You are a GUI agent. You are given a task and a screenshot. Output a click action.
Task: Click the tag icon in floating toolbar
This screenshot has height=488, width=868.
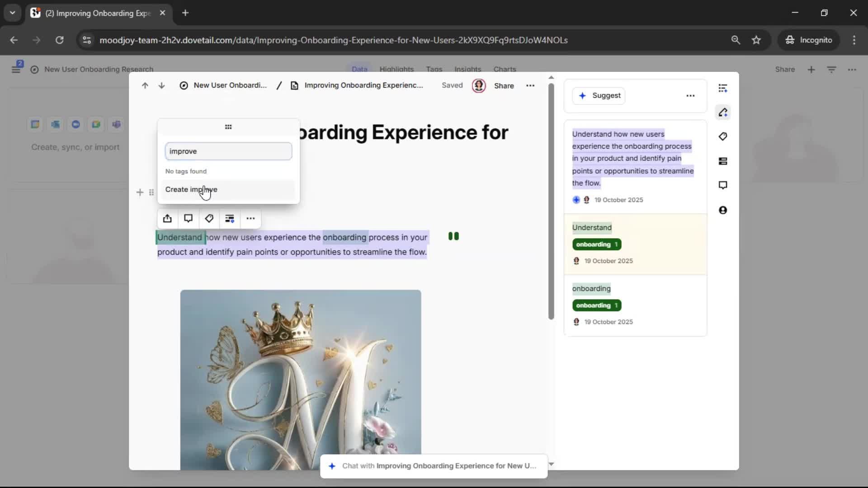(209, 219)
